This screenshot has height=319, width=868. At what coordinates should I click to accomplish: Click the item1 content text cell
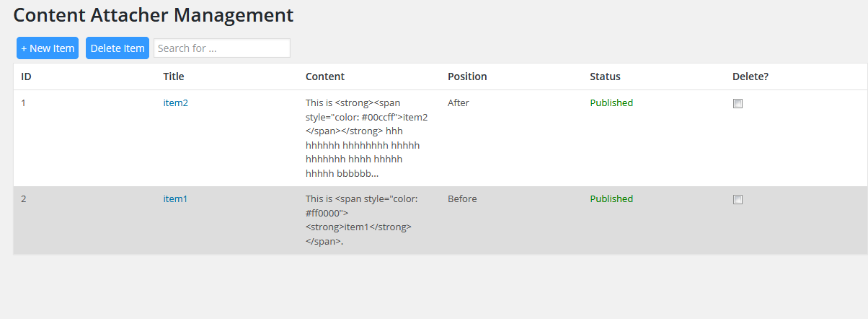tap(362, 220)
